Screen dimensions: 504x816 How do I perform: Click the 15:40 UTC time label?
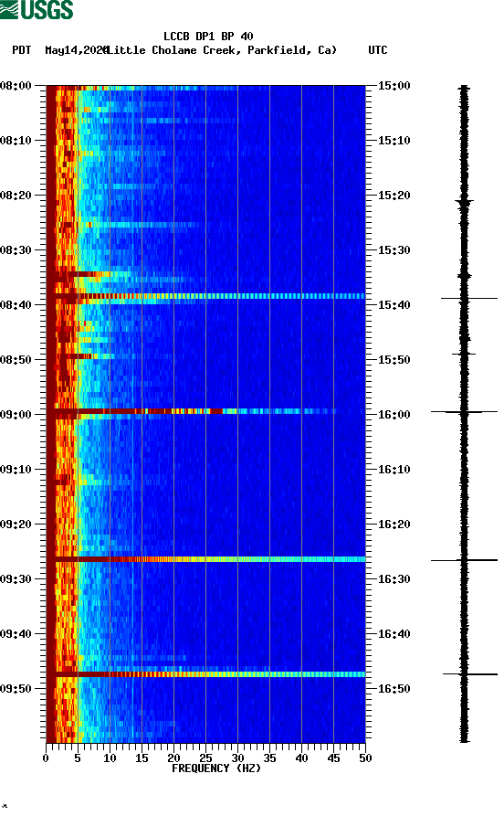pyautogui.click(x=394, y=305)
